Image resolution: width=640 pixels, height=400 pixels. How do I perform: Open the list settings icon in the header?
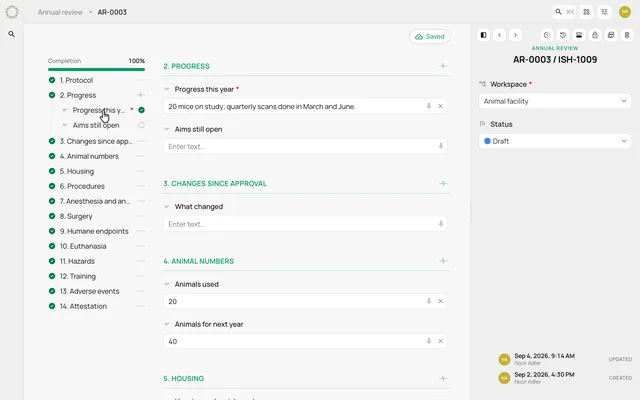pyautogui.click(x=604, y=12)
